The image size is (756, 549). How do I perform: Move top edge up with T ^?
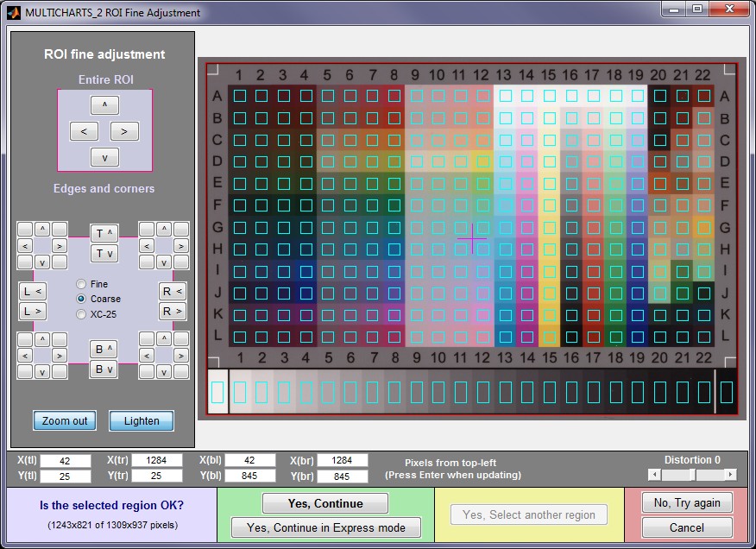point(104,233)
